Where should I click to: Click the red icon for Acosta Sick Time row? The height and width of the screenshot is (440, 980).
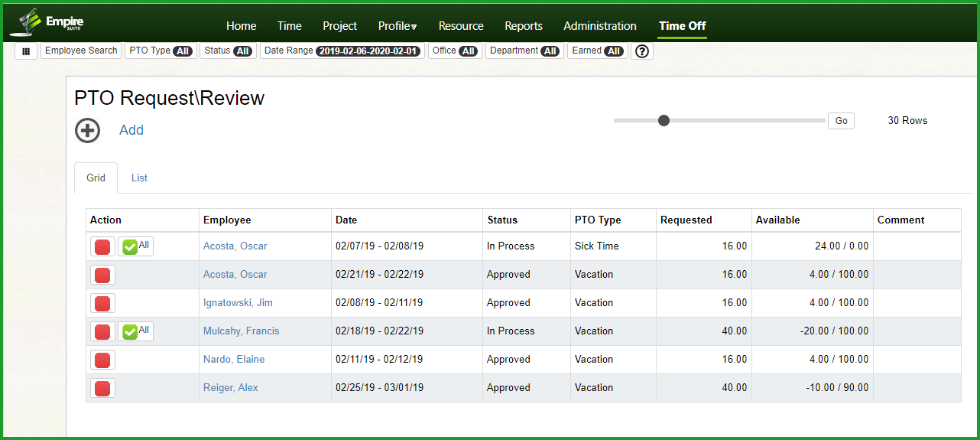[102, 246]
